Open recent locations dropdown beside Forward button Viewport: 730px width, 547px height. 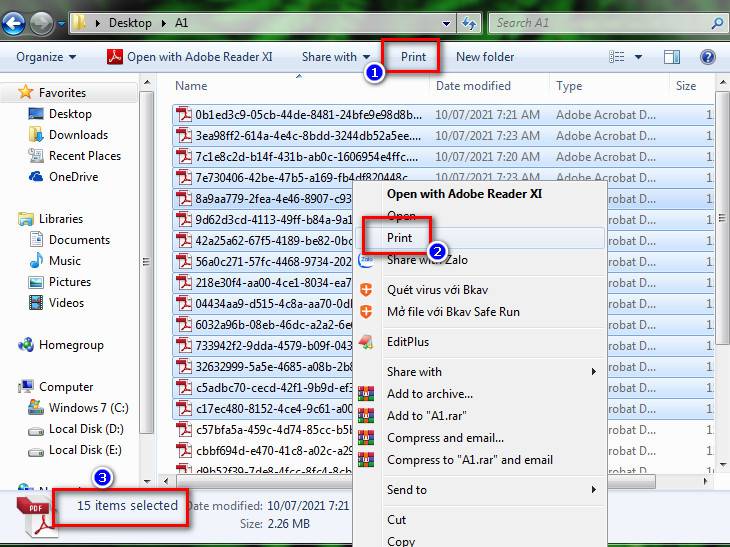point(61,23)
